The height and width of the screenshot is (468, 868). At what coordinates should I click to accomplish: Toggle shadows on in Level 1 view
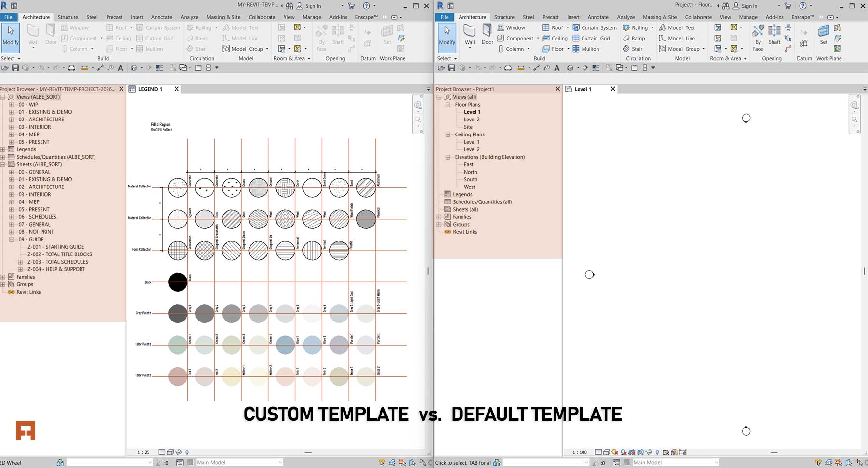pos(624,452)
